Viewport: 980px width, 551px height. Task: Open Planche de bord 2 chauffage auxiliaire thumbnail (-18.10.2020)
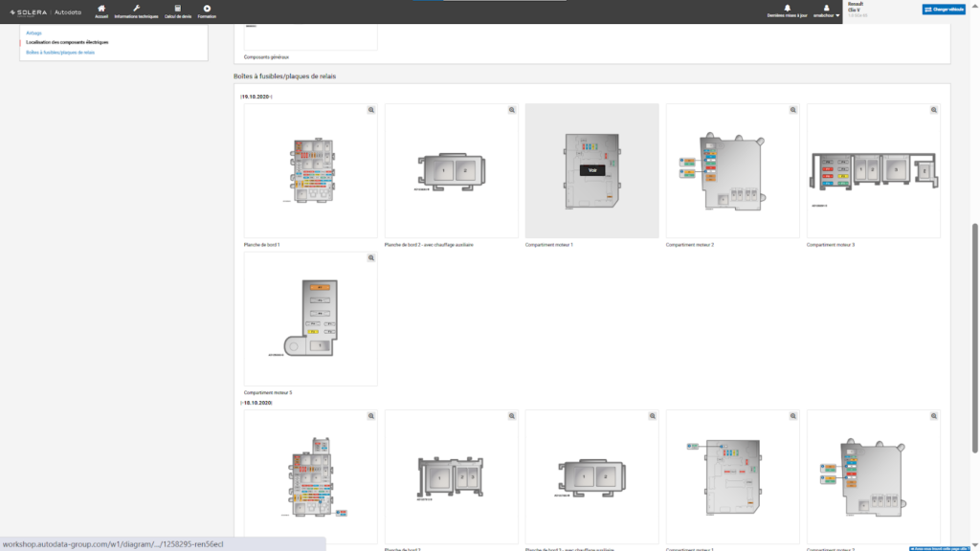pos(591,476)
